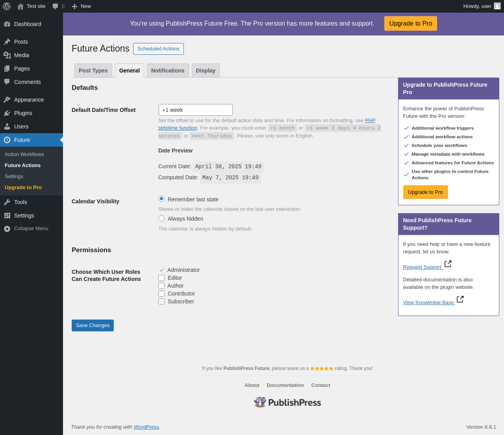Switch to the Post Types tab
Viewport: 504px width, 435px height.
pyautogui.click(x=93, y=71)
